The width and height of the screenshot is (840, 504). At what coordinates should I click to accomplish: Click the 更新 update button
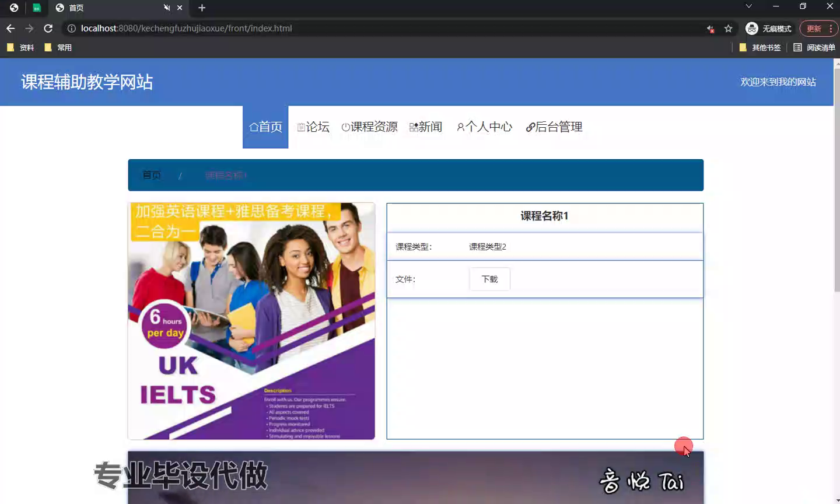[814, 29]
